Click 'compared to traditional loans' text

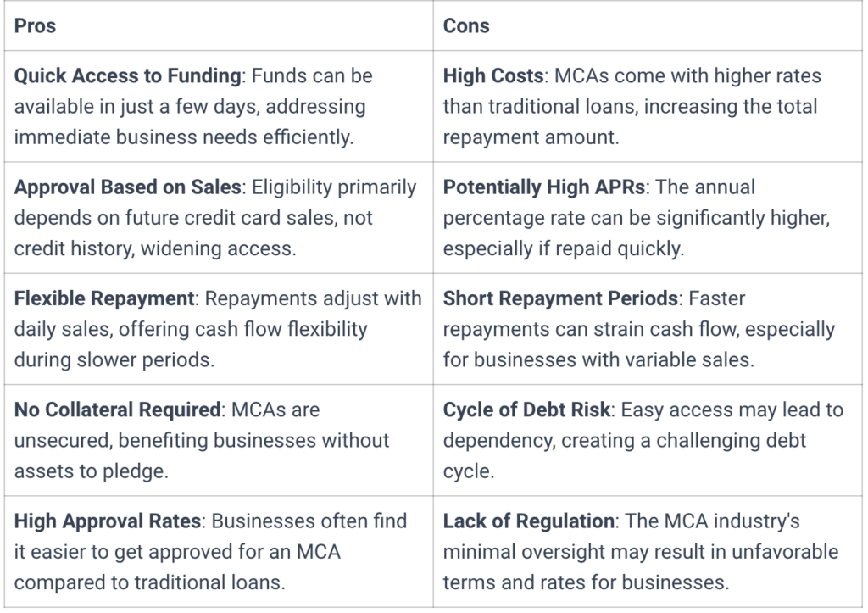(149, 582)
